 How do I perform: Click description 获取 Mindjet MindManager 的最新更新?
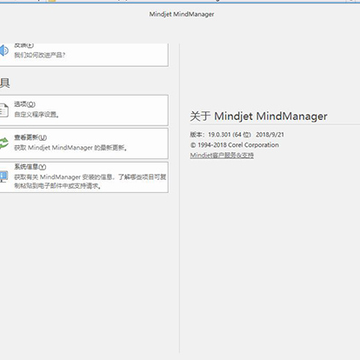pos(71,148)
